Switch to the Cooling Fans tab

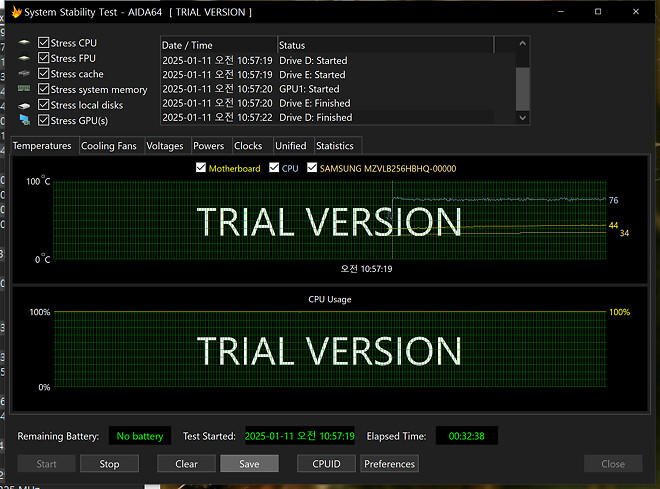pyautogui.click(x=109, y=146)
